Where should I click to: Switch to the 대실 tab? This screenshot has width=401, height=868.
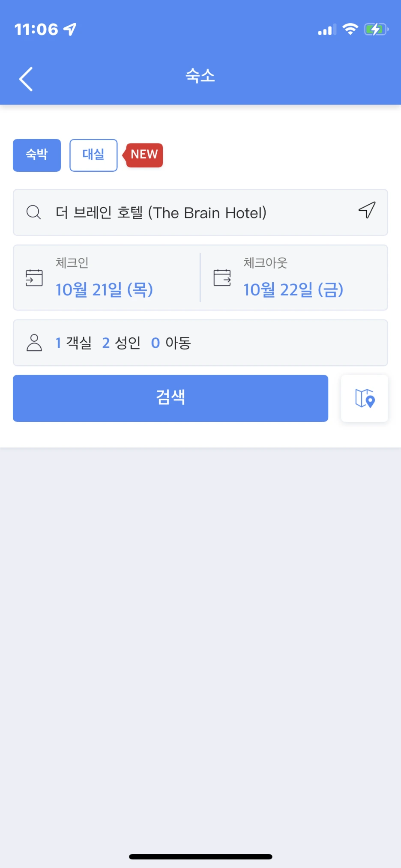tap(93, 155)
